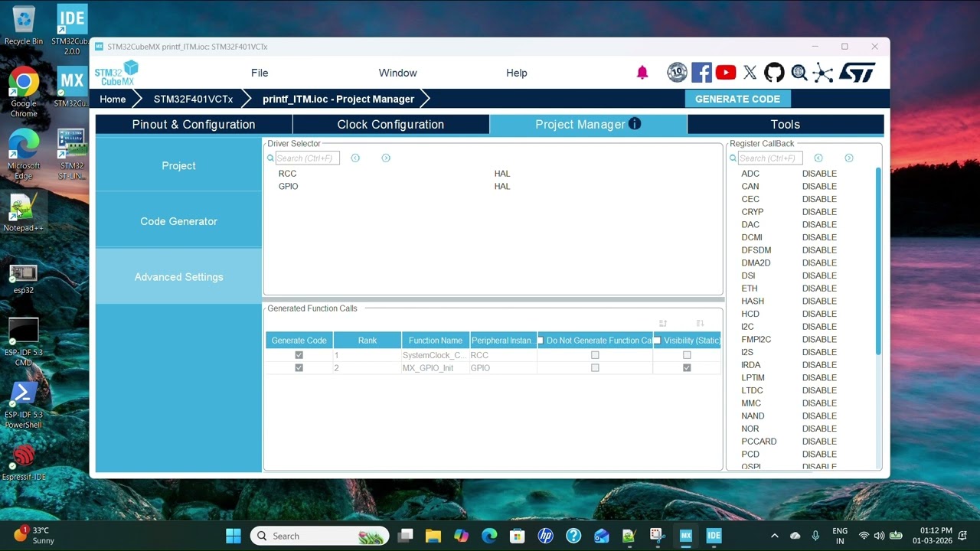Click the Windows Start button

[x=234, y=536]
